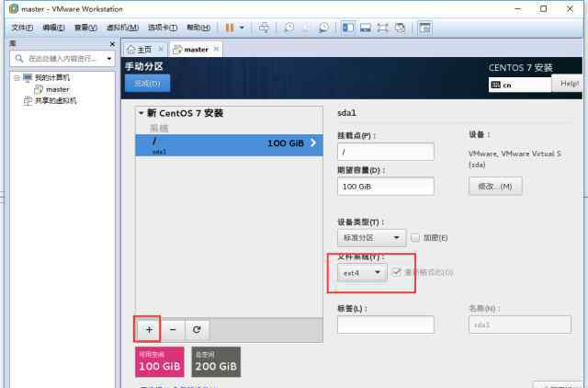The height and width of the screenshot is (388, 588).
Task: Enter full screen mode from the toolbar
Action: [x=382, y=28]
